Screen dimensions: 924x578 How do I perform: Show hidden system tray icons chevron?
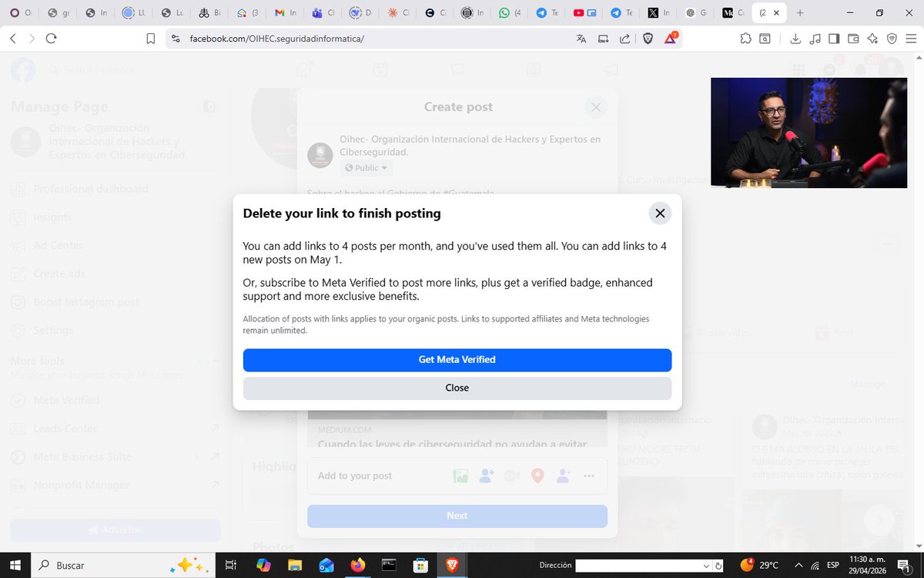tap(799, 565)
